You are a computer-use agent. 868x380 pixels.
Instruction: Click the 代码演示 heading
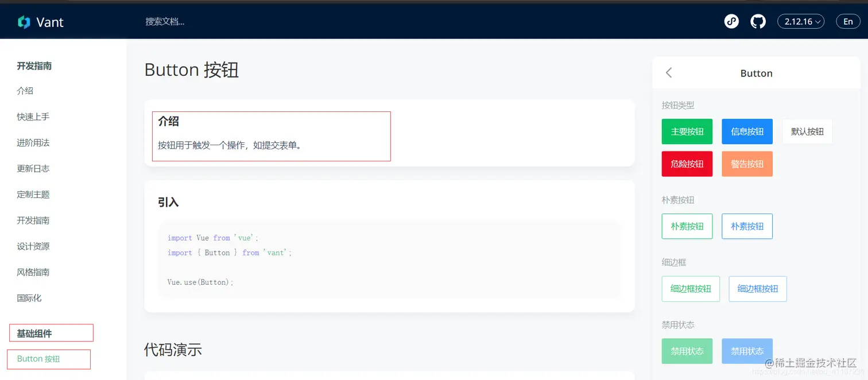(x=173, y=350)
